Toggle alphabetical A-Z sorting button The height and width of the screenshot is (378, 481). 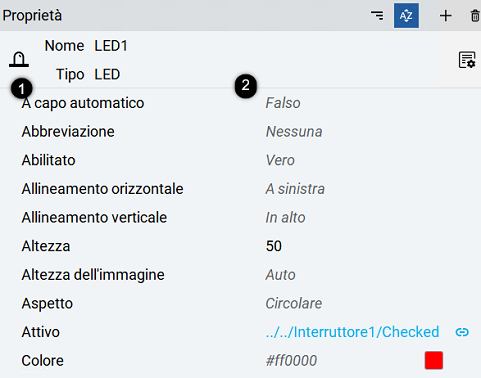pyautogui.click(x=406, y=16)
